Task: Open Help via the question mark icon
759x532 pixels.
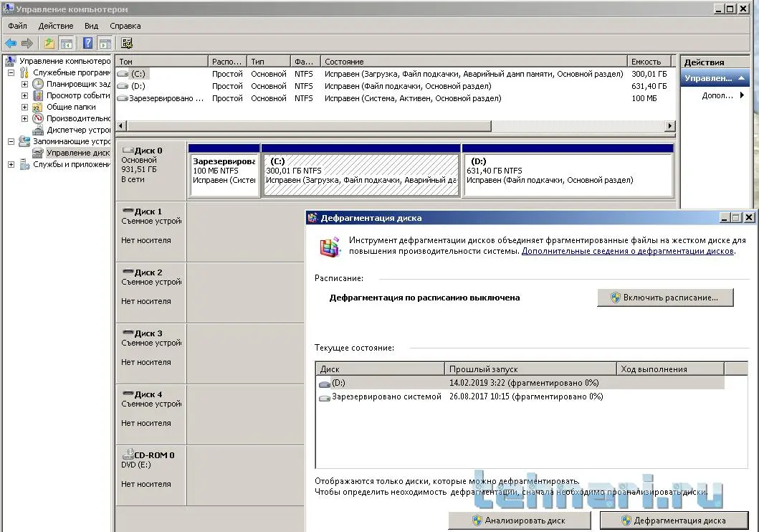Action: tap(87, 43)
